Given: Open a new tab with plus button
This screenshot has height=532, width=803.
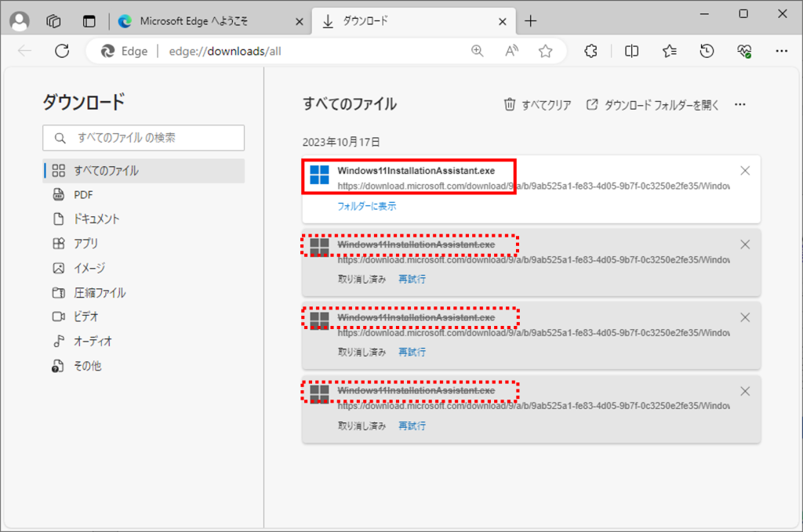Looking at the screenshot, I should [x=531, y=21].
